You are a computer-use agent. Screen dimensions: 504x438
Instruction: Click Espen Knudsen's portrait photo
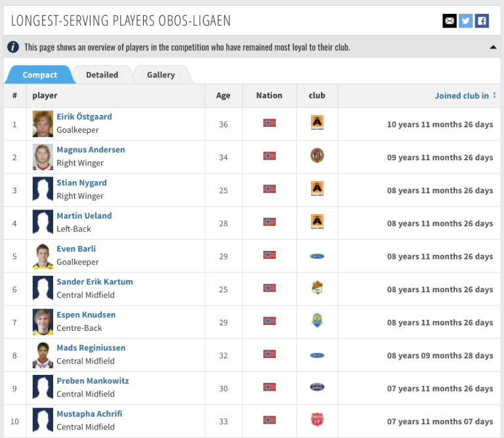[43, 322]
